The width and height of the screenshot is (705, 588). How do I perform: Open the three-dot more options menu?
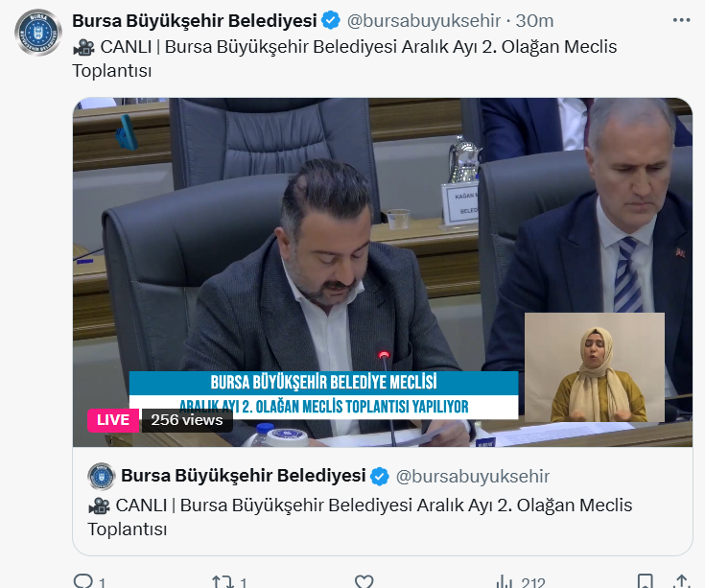(x=681, y=20)
